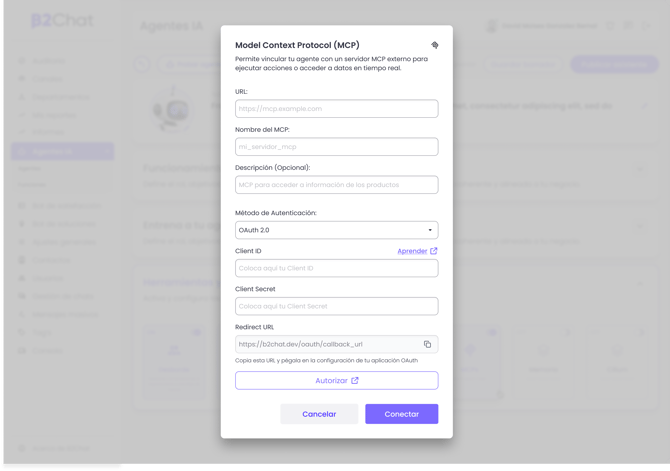Viewport: 670px width, 471px height.
Task: Click the user avatar in the top header
Action: point(492,26)
